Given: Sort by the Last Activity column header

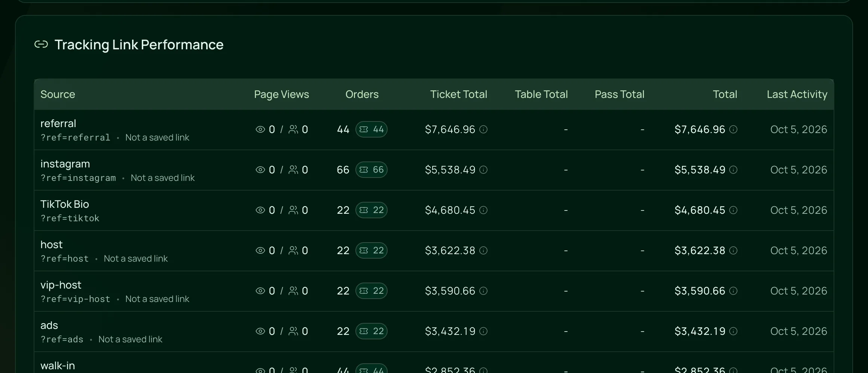Looking at the screenshot, I should coord(797,94).
